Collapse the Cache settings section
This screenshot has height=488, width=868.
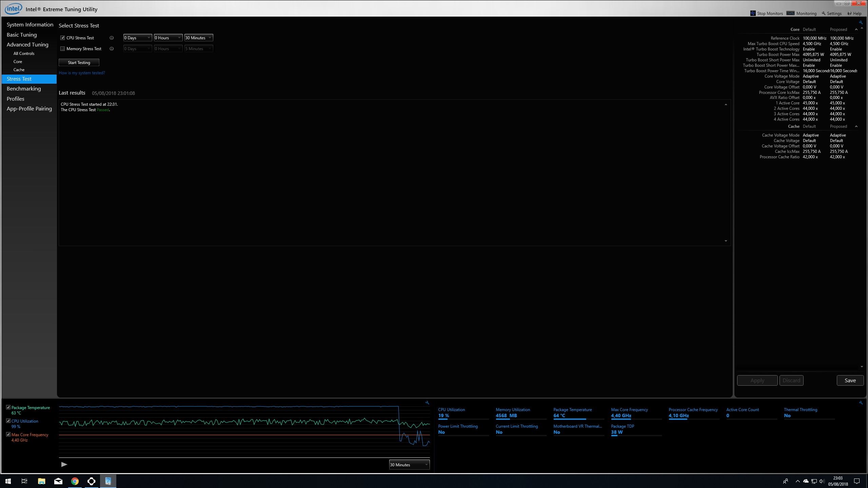(856, 126)
